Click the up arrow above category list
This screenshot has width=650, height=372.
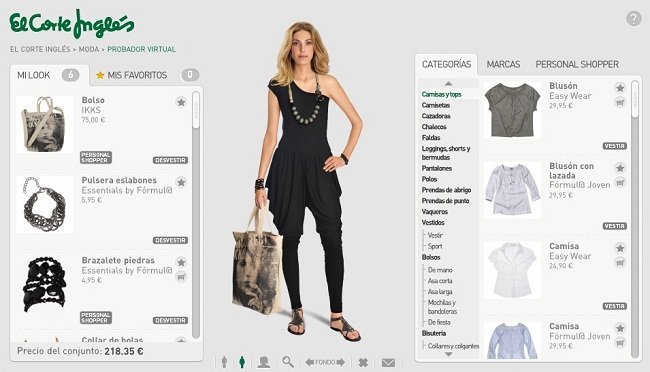(448, 83)
